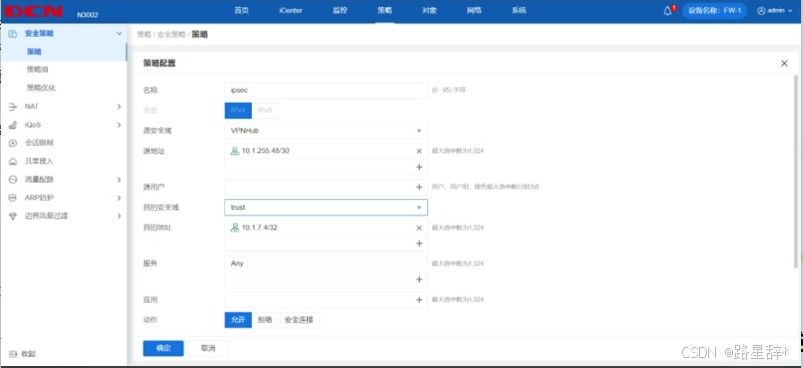Image resolution: width=803 pixels, height=368 pixels.
Task: Click the 边界流量过滤 sidebar icon
Action: pos(13,216)
